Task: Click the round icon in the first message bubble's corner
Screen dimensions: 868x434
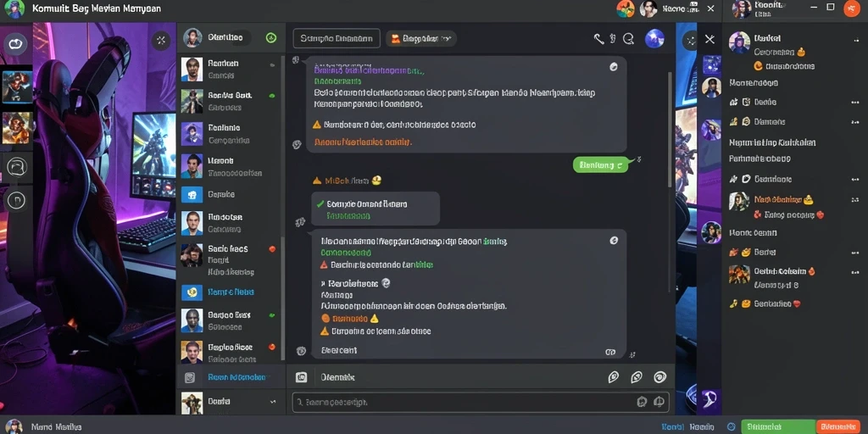Action: coord(614,67)
